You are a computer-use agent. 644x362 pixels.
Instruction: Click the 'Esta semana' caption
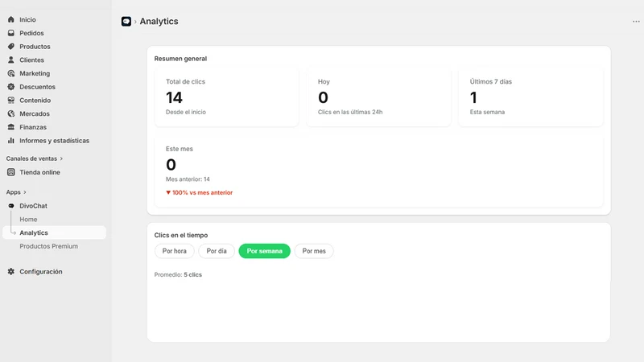click(x=487, y=112)
